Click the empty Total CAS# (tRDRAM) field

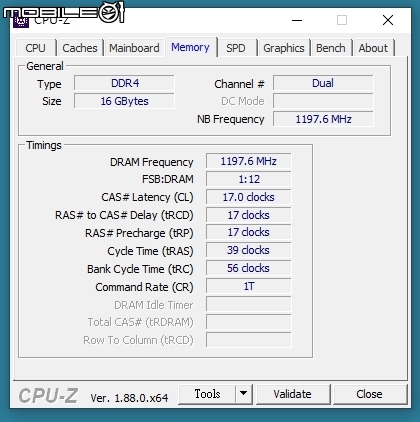coord(249,322)
